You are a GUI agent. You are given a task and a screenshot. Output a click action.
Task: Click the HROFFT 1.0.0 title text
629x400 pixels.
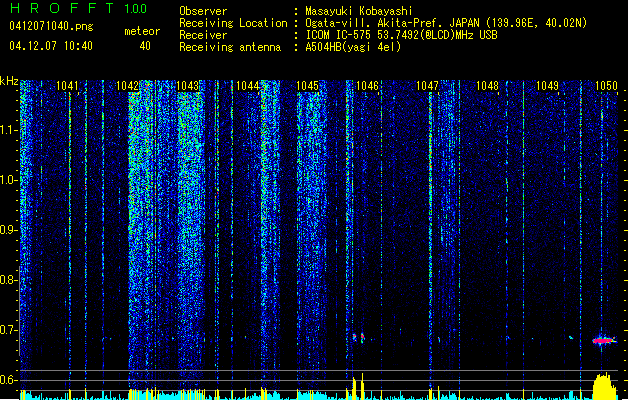point(78,8)
